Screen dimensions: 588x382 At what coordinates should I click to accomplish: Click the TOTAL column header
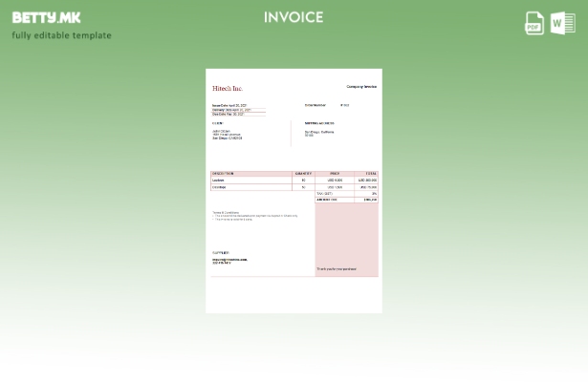[x=370, y=174]
